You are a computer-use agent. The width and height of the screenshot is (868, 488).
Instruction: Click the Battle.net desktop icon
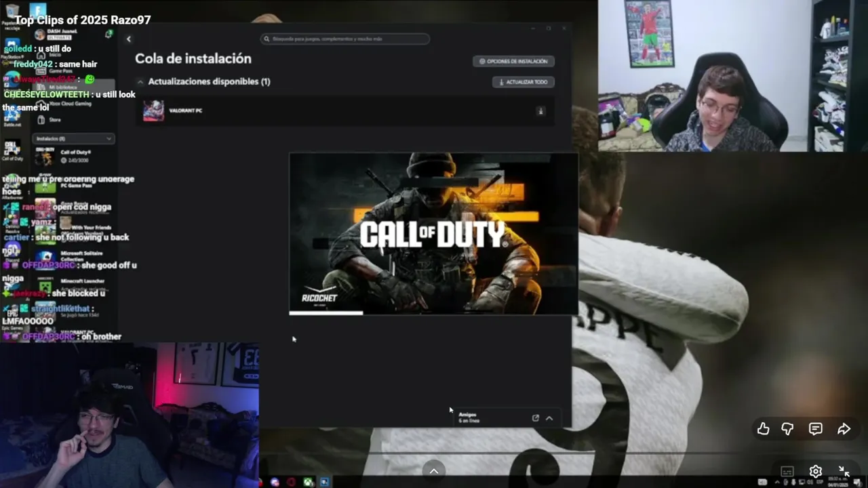[12, 117]
